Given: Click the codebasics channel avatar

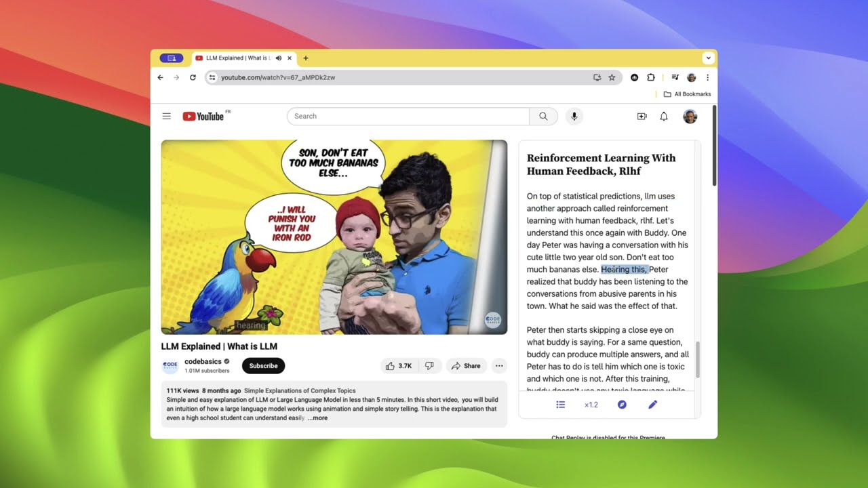Looking at the screenshot, I should tap(170, 365).
